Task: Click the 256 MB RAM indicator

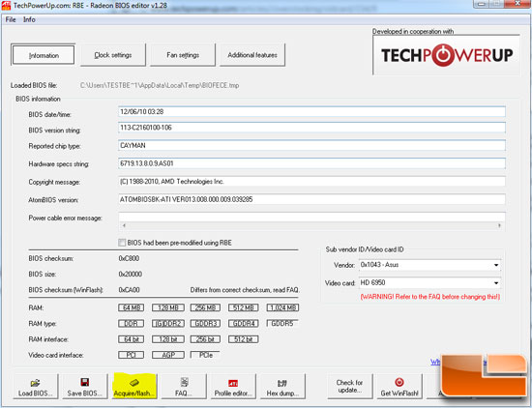Action: 205,307
